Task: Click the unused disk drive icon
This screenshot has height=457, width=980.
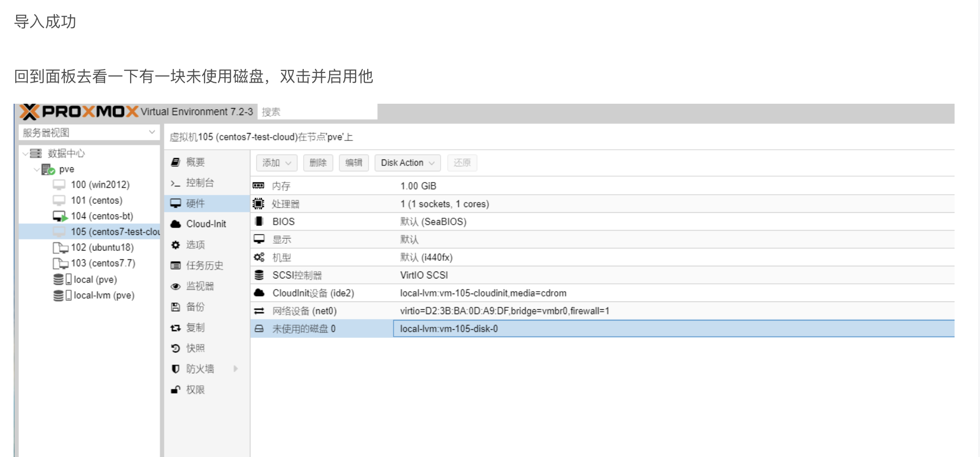Action: tap(259, 329)
